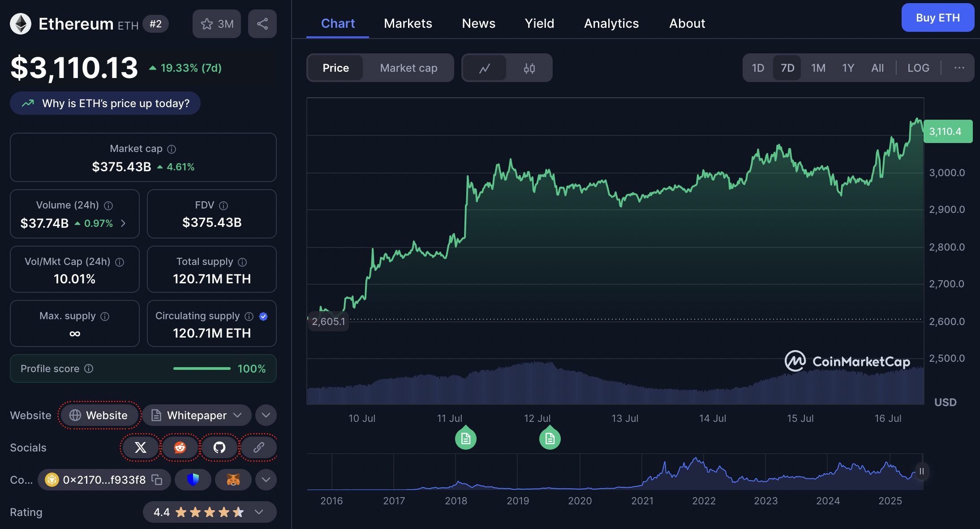Viewport: 980px width, 529px height.
Task: Expand the Whitepaper dropdown
Action: click(x=197, y=415)
